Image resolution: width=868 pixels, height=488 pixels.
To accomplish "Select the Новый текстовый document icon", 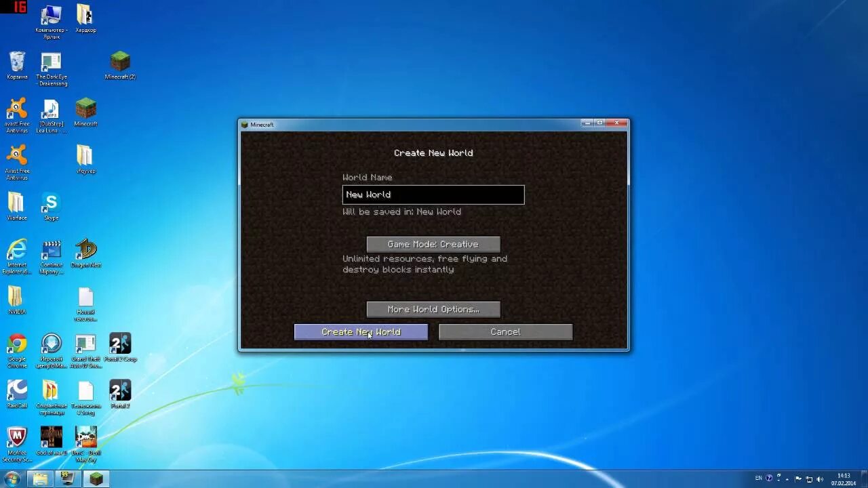I will (x=85, y=304).
